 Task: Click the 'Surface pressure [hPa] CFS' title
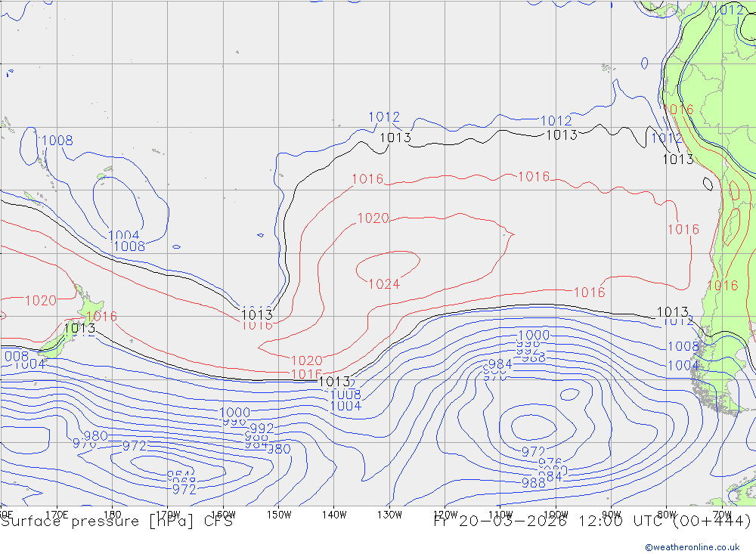tap(116, 522)
